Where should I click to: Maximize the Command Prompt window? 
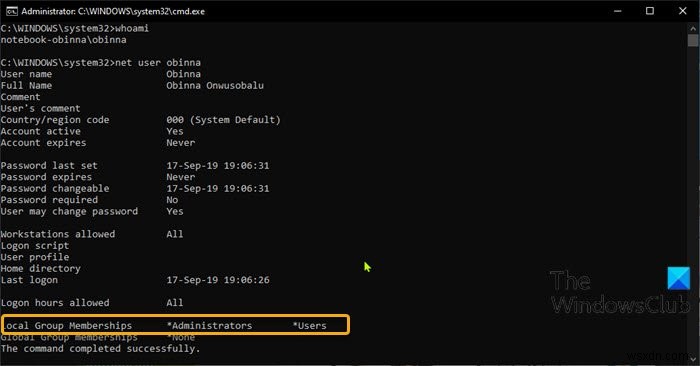[x=650, y=11]
